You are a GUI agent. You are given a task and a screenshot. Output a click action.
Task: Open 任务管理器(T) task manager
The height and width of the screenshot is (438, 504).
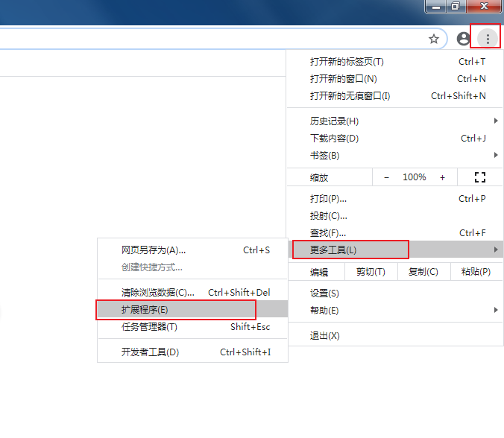(x=192, y=326)
